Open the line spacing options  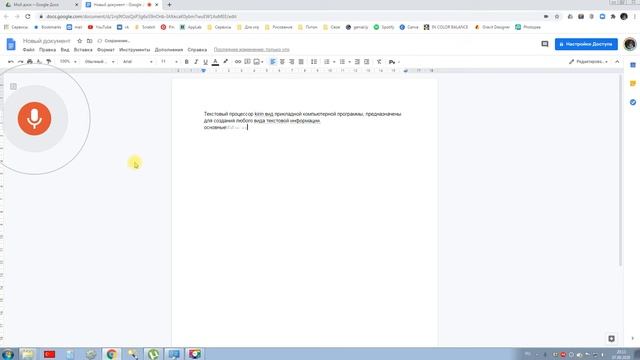click(x=313, y=62)
